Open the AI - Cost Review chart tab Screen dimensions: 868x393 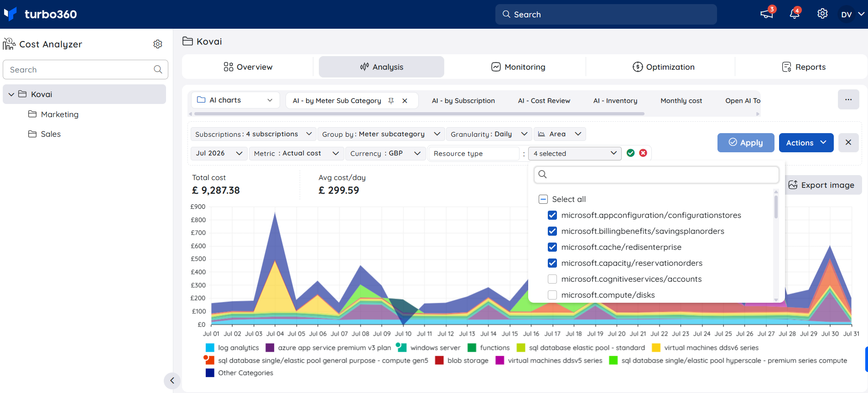pyautogui.click(x=544, y=101)
